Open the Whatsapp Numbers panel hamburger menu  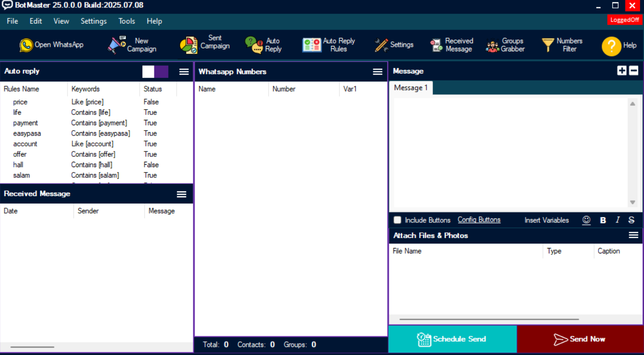click(x=378, y=71)
